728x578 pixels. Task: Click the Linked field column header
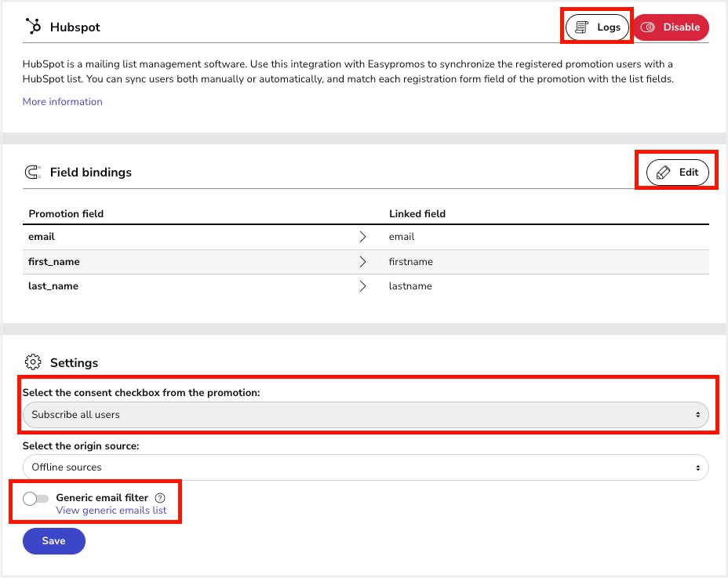tap(417, 213)
